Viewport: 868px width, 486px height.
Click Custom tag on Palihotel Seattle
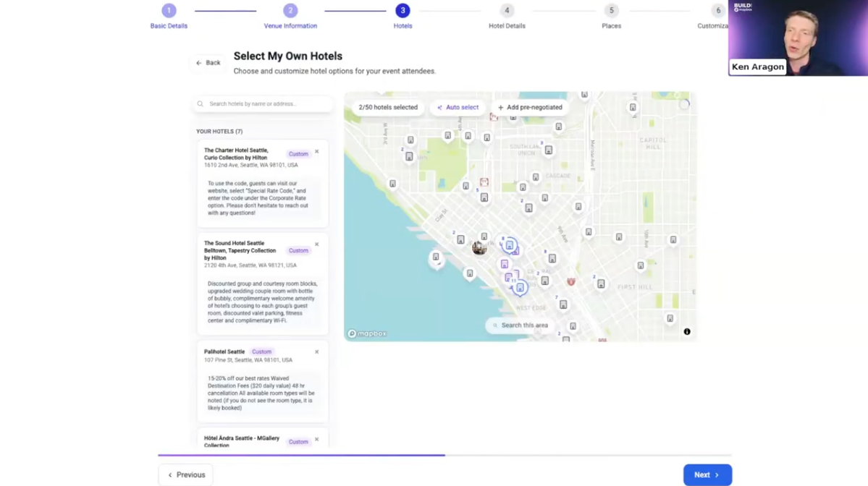(262, 351)
